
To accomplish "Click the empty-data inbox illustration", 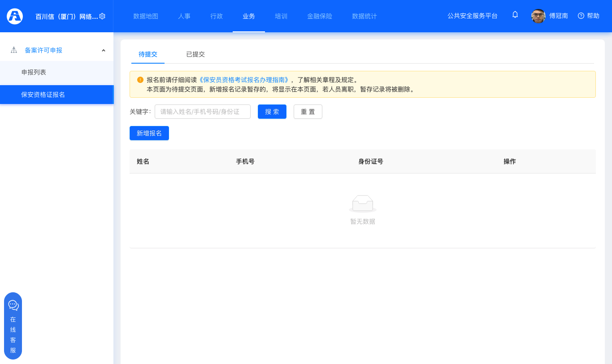I will tap(363, 204).
